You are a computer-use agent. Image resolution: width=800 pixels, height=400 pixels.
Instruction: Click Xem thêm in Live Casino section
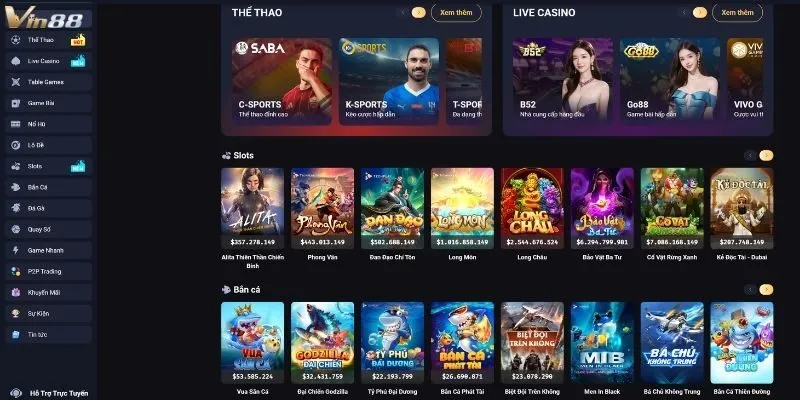point(737,13)
